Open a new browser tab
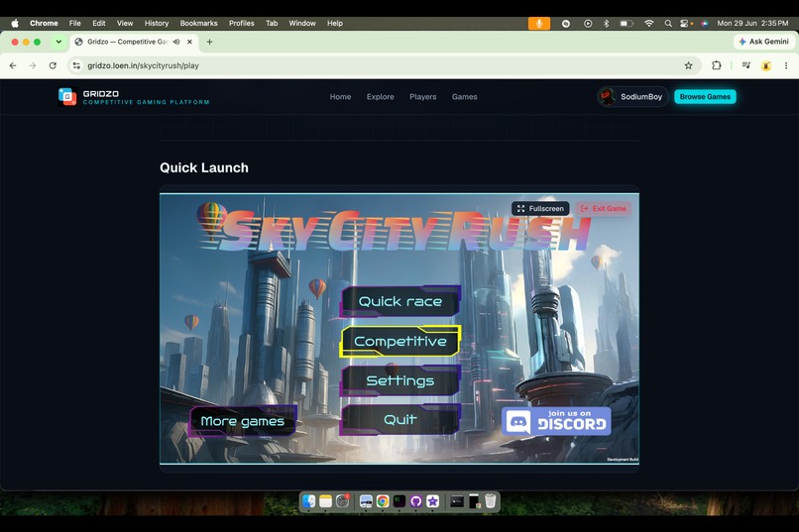 click(209, 42)
